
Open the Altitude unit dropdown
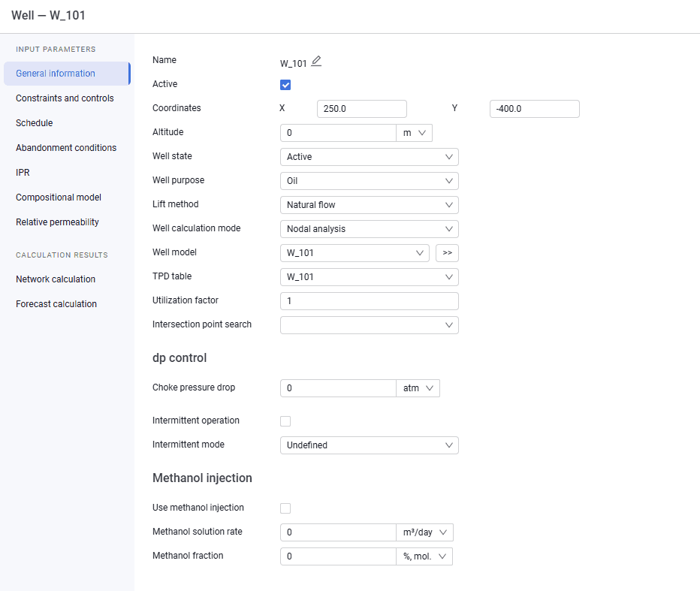415,133
